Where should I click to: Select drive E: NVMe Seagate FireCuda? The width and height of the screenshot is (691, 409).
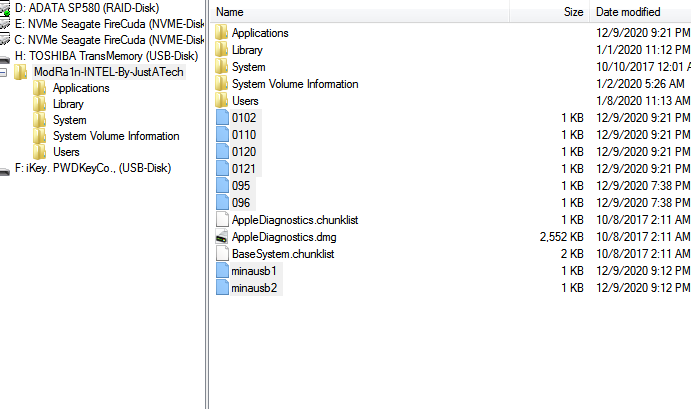(x=109, y=24)
